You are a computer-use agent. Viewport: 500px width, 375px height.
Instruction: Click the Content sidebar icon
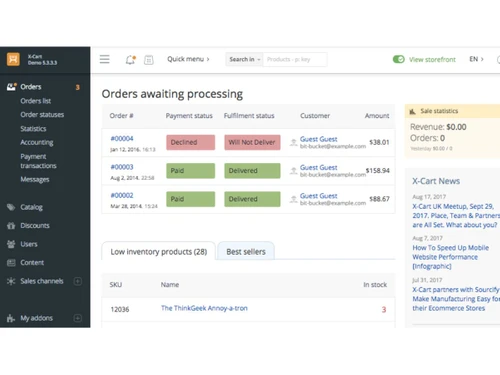click(11, 263)
